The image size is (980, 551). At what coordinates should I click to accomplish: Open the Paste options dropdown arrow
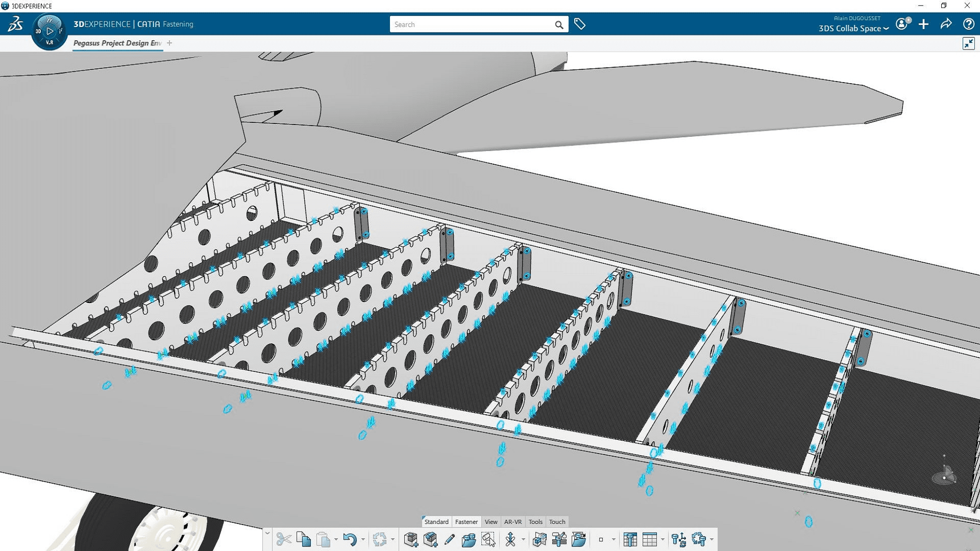pyautogui.click(x=336, y=540)
